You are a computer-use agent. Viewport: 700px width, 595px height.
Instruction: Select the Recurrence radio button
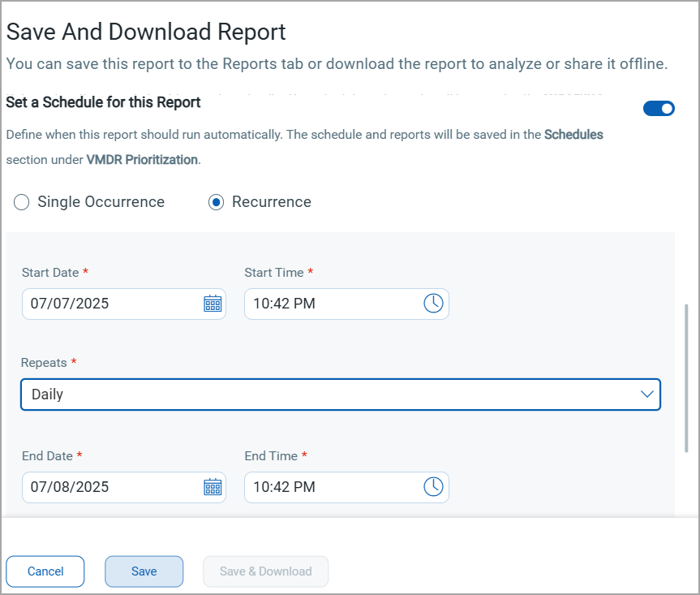[x=217, y=202]
